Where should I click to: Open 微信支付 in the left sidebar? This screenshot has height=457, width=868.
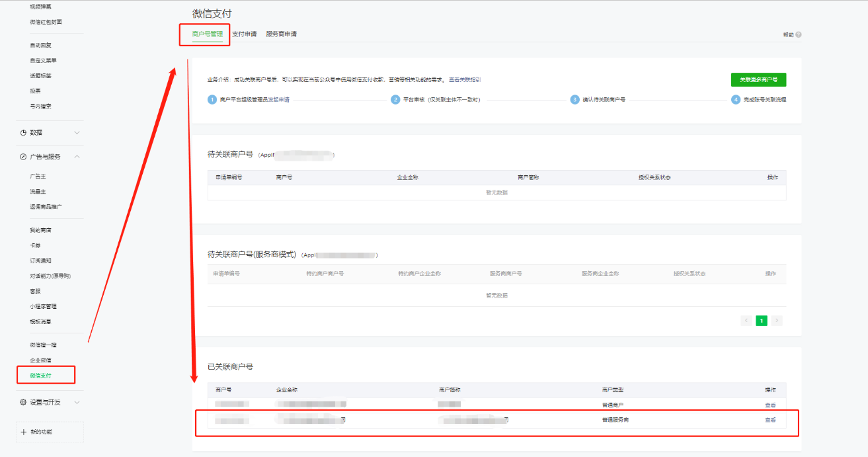click(x=40, y=376)
